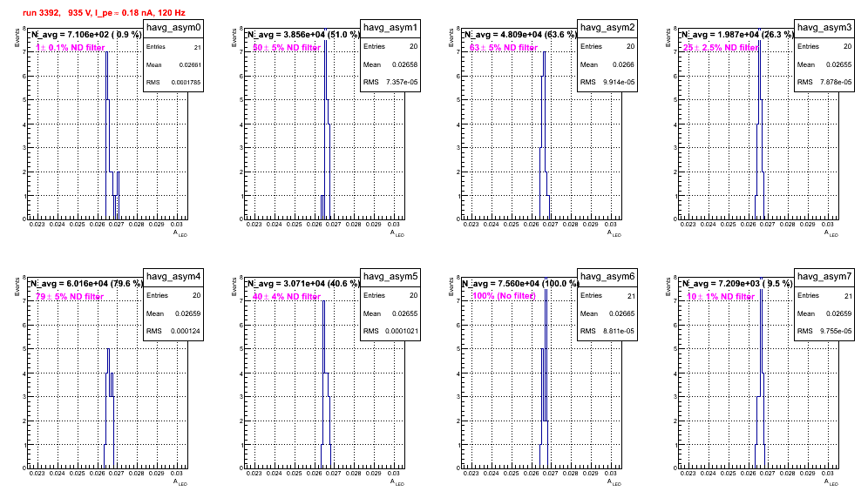Click the N_avg = 3.071e+04 label
Screen dimensions: 868x498
click(x=304, y=284)
